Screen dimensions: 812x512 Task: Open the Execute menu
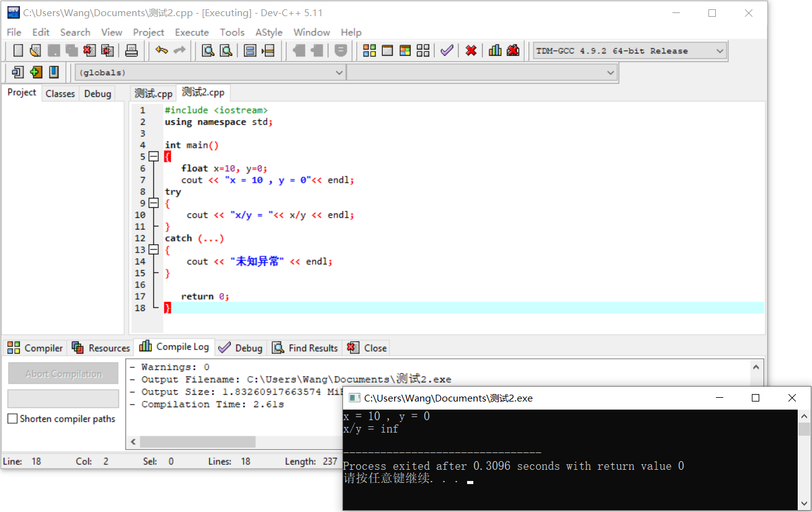pyautogui.click(x=192, y=32)
